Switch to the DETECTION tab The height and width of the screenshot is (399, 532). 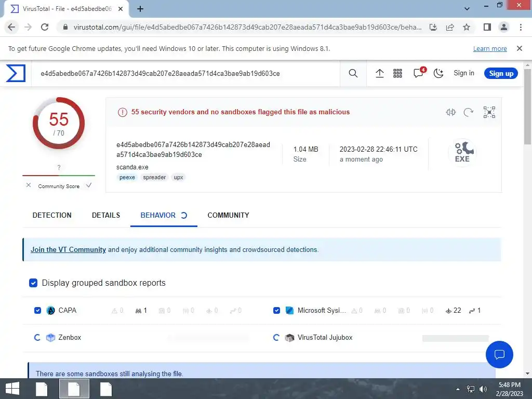52,215
